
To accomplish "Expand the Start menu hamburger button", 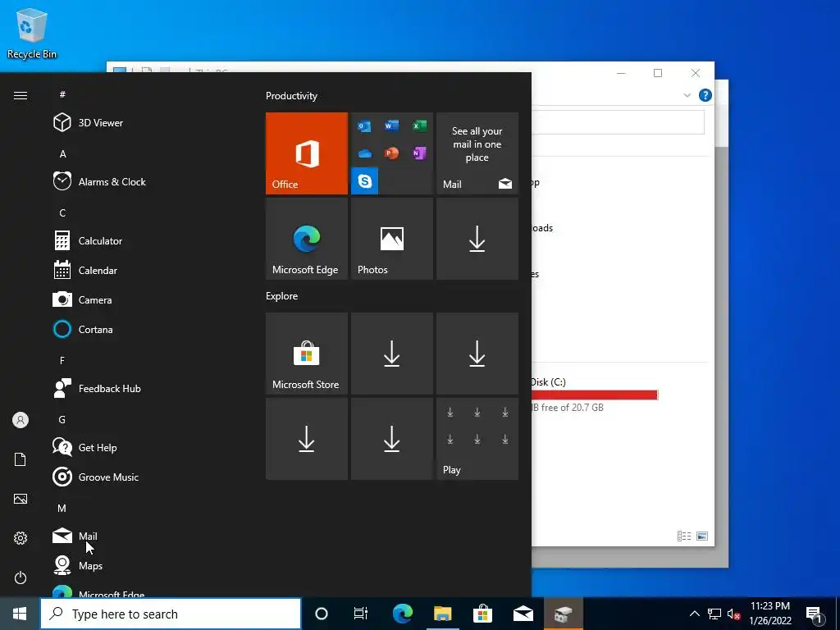I will click(x=21, y=95).
